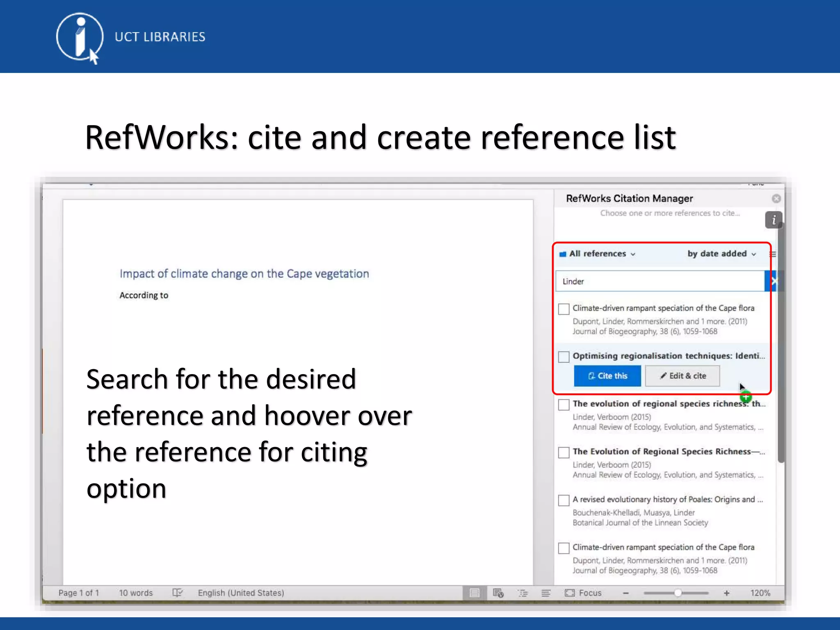This screenshot has width=840, height=630.
Task: Enable Focus mode in status bar
Action: (x=583, y=593)
